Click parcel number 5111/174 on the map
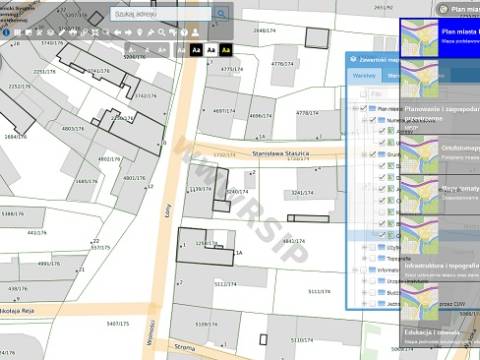480x360 pixels. click(319, 291)
